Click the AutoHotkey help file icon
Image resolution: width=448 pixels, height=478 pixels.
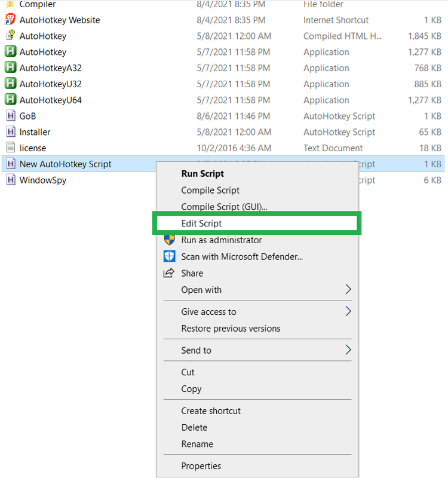click(10, 36)
